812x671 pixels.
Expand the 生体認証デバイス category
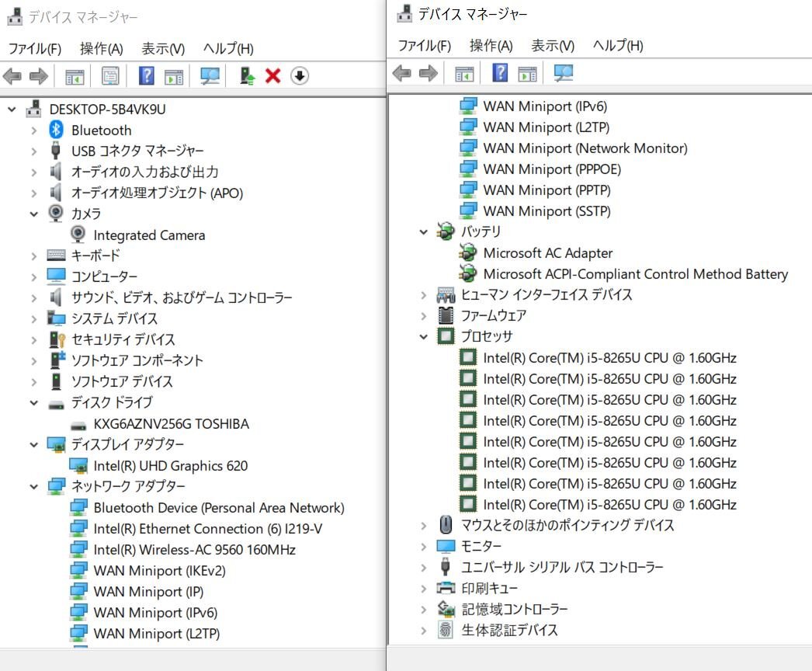[424, 631]
